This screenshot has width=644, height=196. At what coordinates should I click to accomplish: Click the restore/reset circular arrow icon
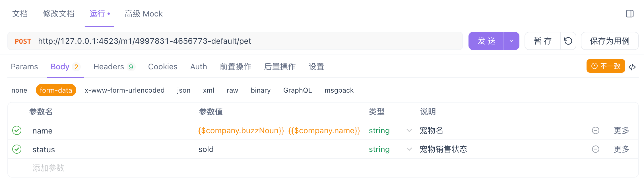[x=568, y=41]
